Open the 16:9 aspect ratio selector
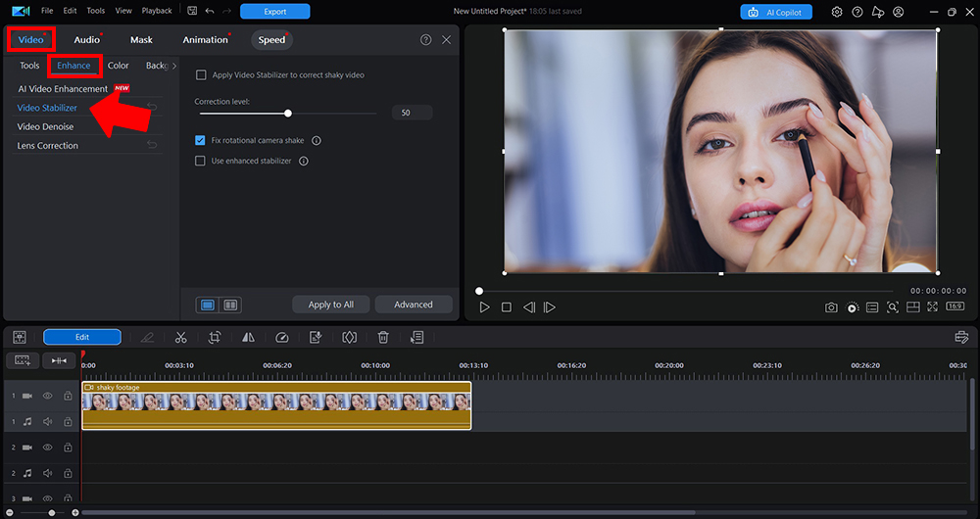Viewport: 980px width, 519px height. pyautogui.click(x=955, y=307)
